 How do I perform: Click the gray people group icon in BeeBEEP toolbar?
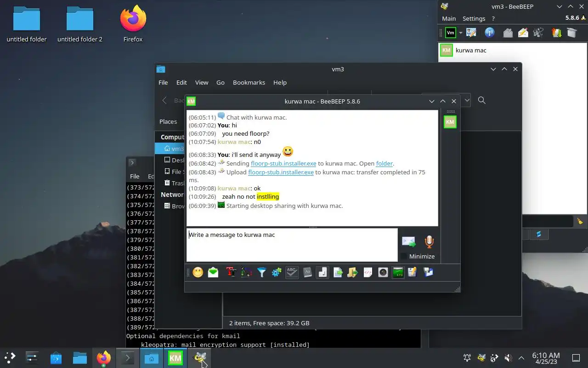click(538, 33)
